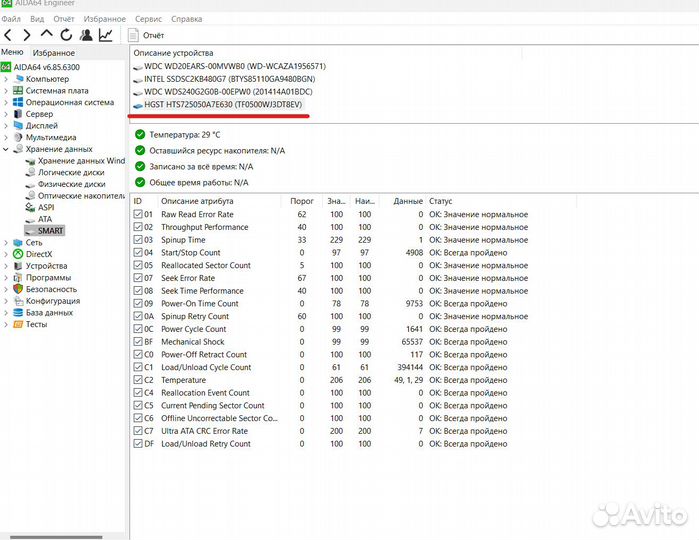The width and height of the screenshot is (699, 540).
Task: Uncheck attribute 01 Raw Read Error Rate
Action: [x=138, y=214]
